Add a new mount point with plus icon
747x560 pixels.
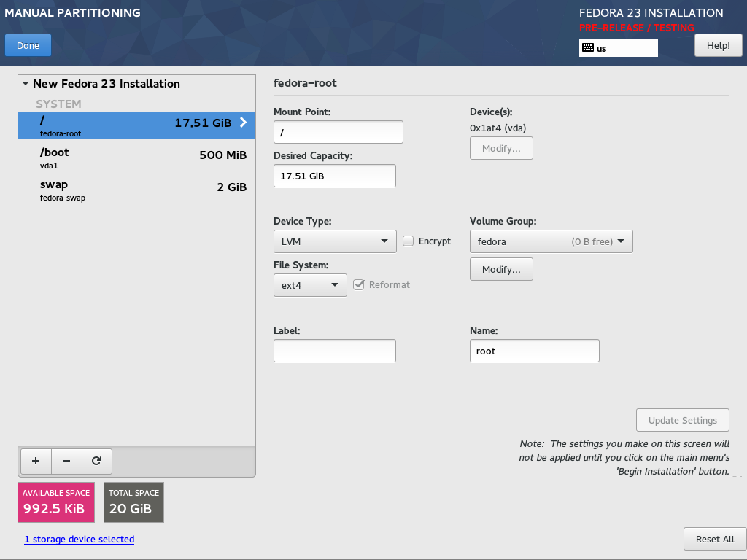click(36, 461)
